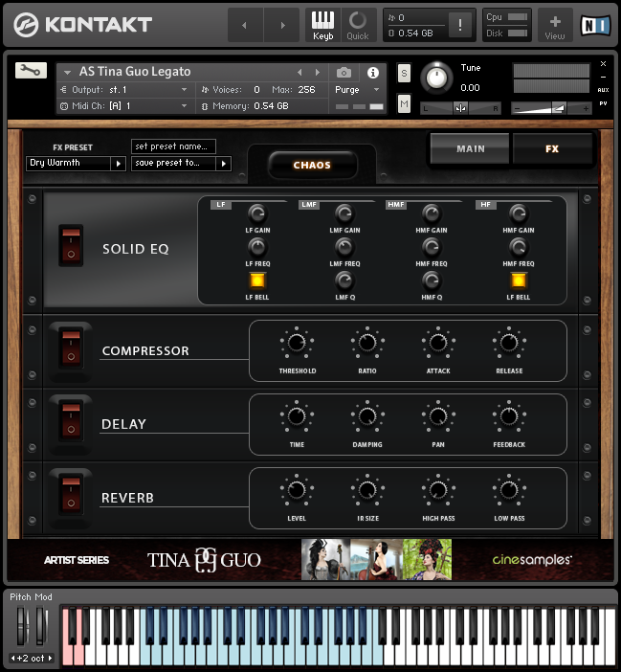Click the CHAOS button

tap(312, 165)
